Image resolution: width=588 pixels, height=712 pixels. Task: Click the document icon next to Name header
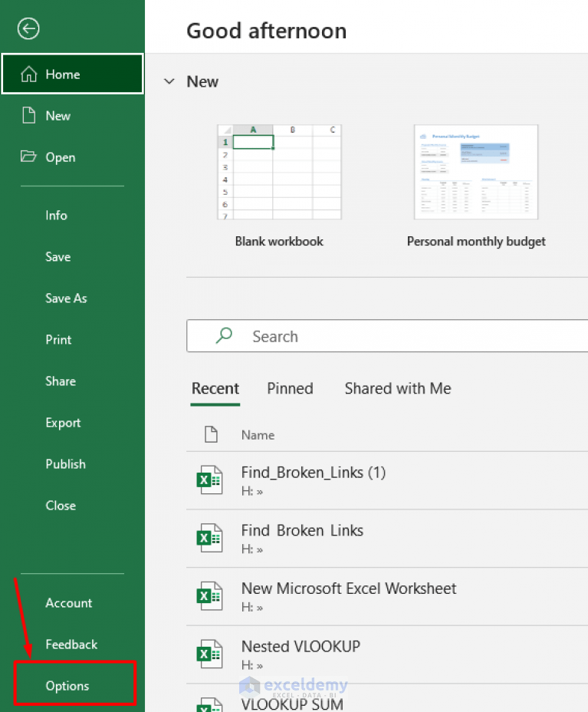click(x=211, y=434)
